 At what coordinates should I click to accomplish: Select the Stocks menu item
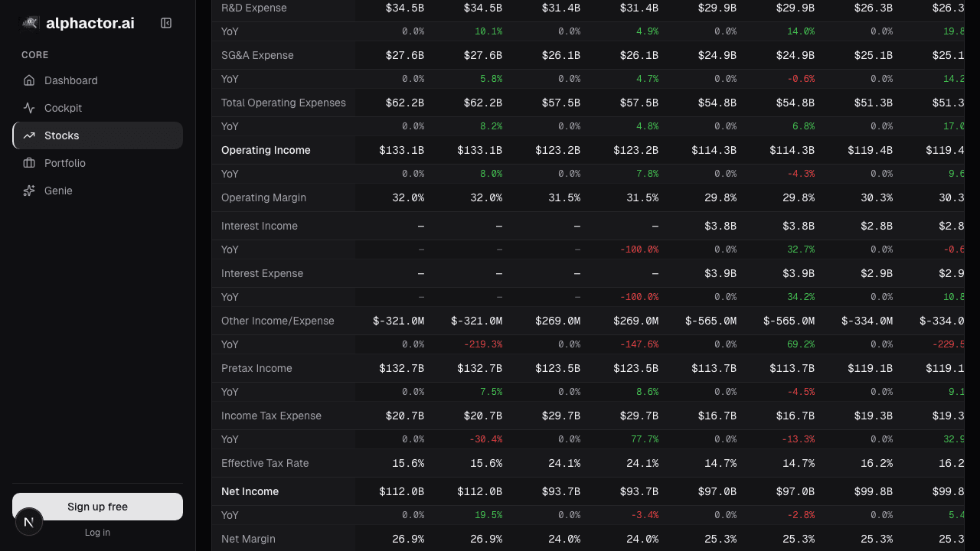coord(97,135)
